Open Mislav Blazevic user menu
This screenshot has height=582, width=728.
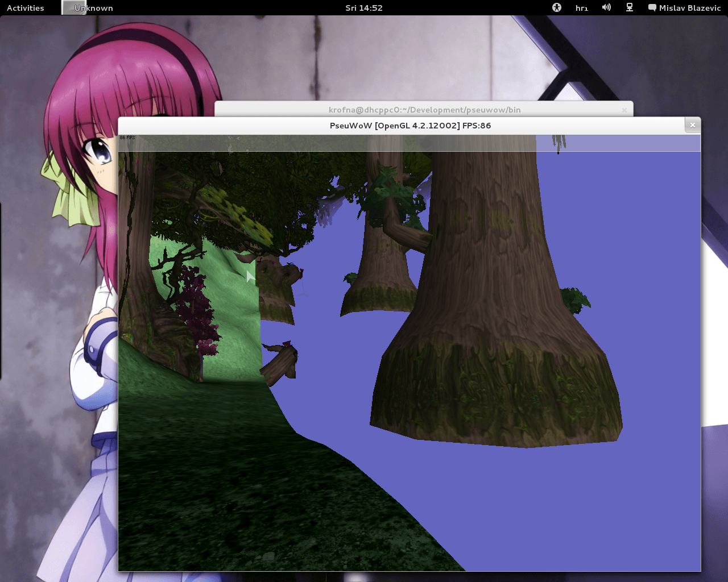(x=684, y=8)
